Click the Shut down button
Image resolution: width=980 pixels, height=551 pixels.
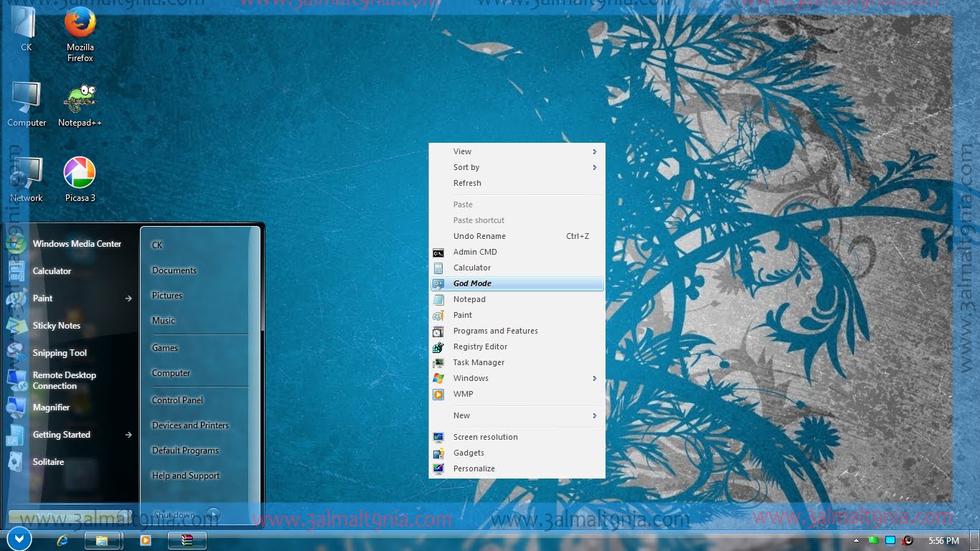[x=174, y=514]
